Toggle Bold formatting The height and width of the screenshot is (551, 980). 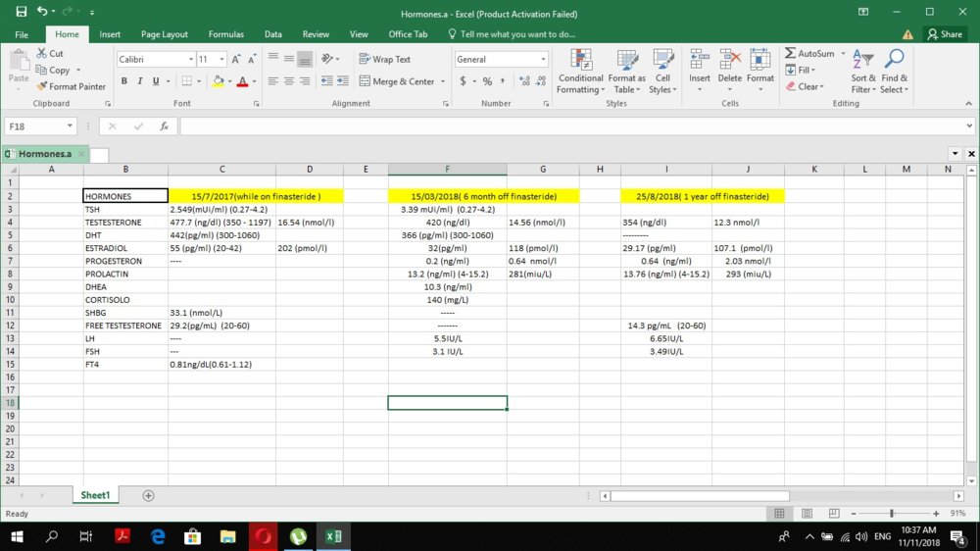pyautogui.click(x=124, y=81)
